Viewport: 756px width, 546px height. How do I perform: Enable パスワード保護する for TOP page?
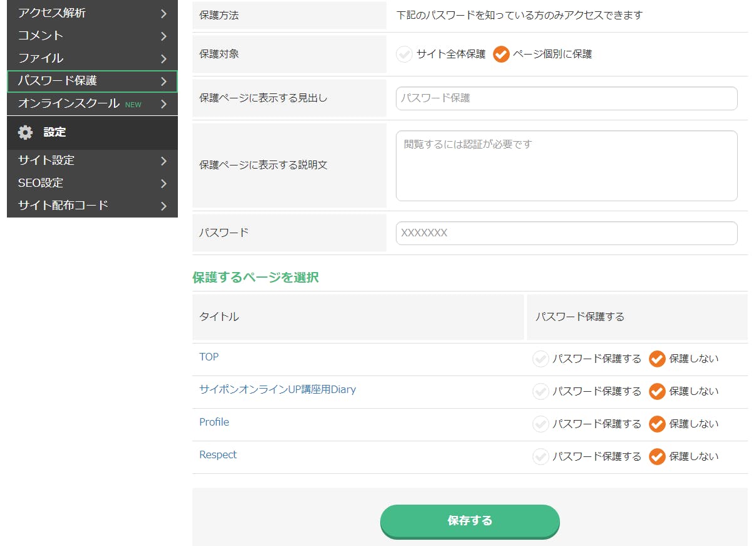click(541, 359)
